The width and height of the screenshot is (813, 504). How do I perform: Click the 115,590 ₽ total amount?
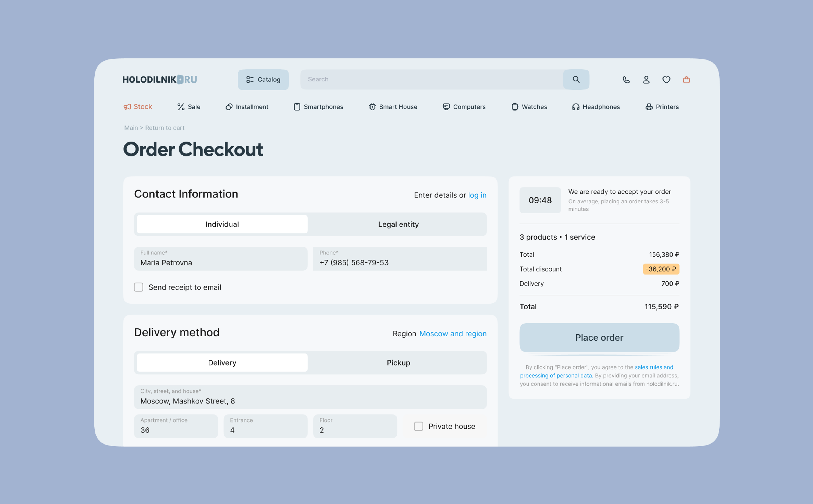tap(661, 307)
